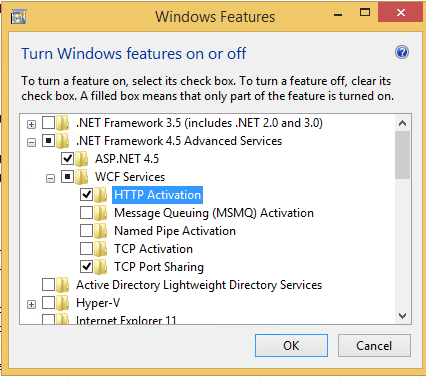Select the HTTP Activation tree row
The height and width of the screenshot is (379, 426).
point(157,195)
